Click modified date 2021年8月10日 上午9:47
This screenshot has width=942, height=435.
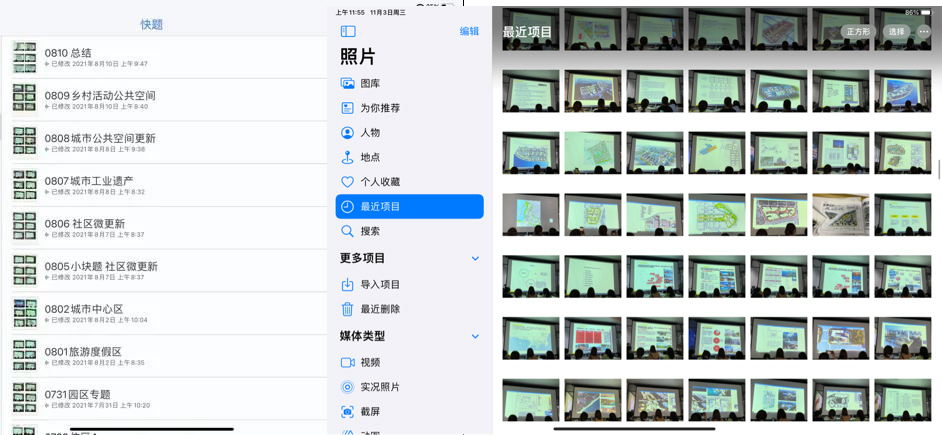coord(110,64)
